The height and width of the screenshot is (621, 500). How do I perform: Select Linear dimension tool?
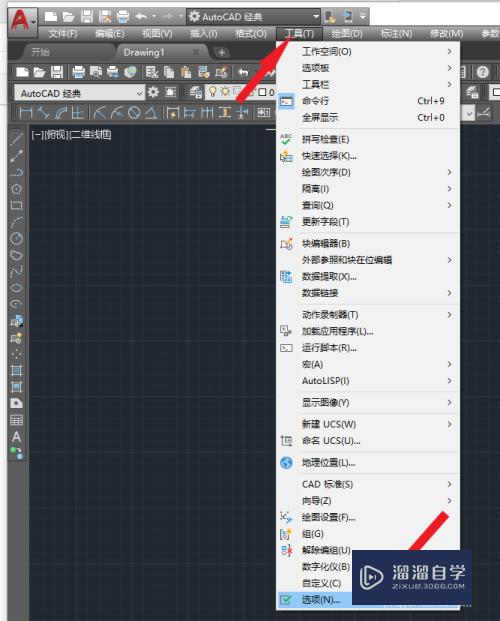pyautogui.click(x=26, y=113)
